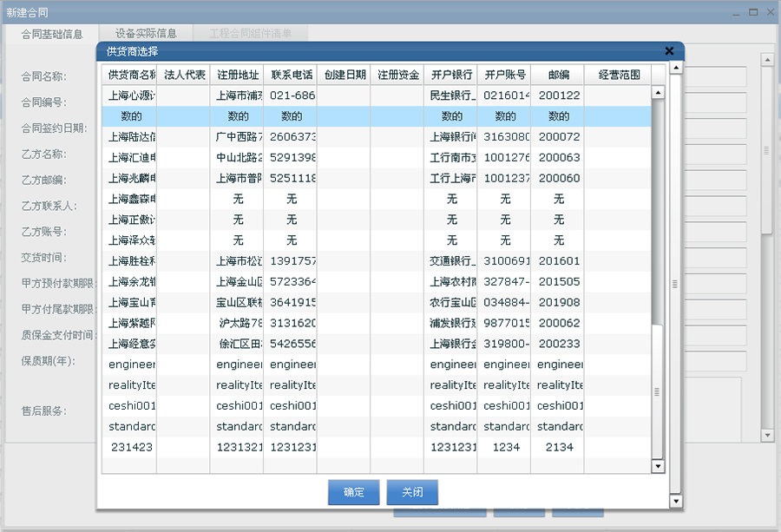Screen dimensions: 781x532
Task: Select the 合同基础信息 tab
Action: [x=52, y=31]
